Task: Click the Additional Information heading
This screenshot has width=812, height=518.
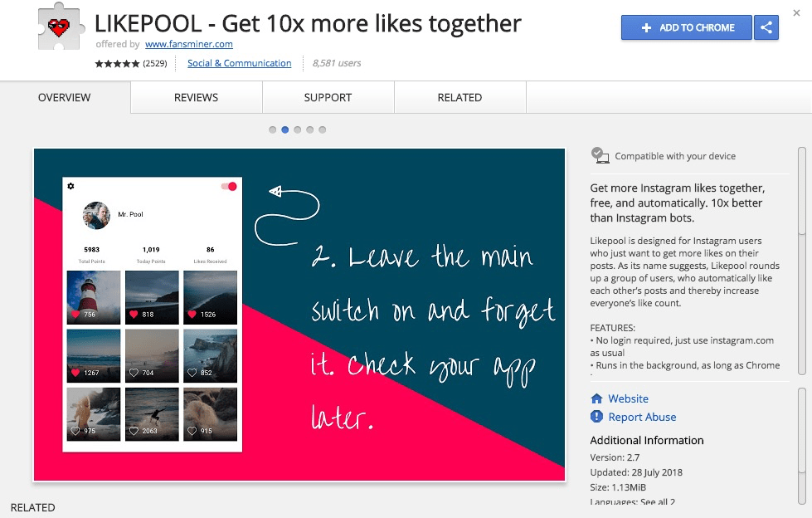Action: coord(647,440)
